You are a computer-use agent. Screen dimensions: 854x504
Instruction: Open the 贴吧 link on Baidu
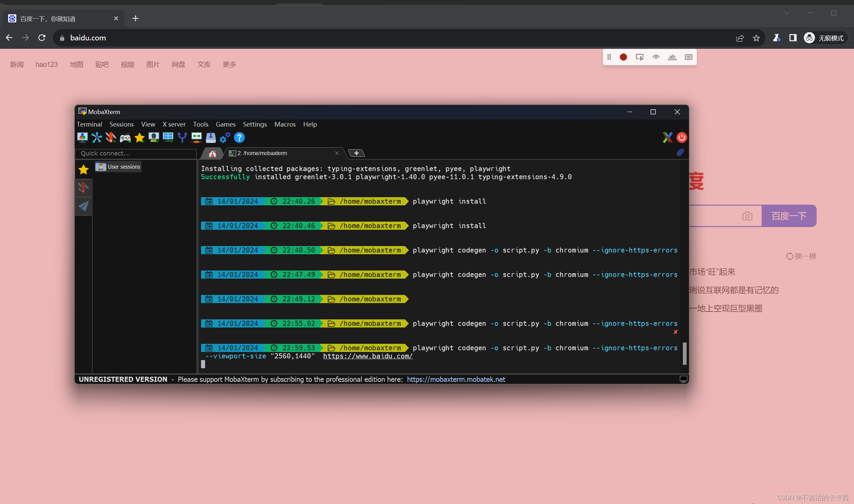pyautogui.click(x=102, y=64)
